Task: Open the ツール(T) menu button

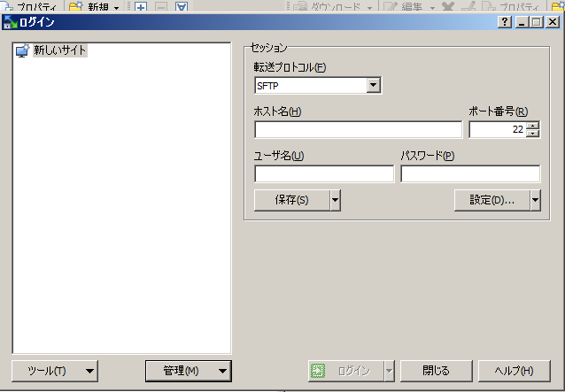Action: point(55,371)
